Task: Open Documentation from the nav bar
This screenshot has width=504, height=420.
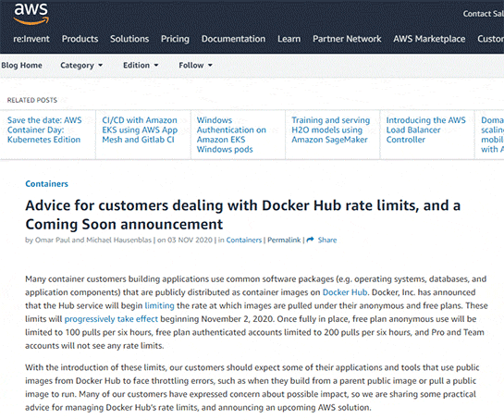Action: point(233,39)
